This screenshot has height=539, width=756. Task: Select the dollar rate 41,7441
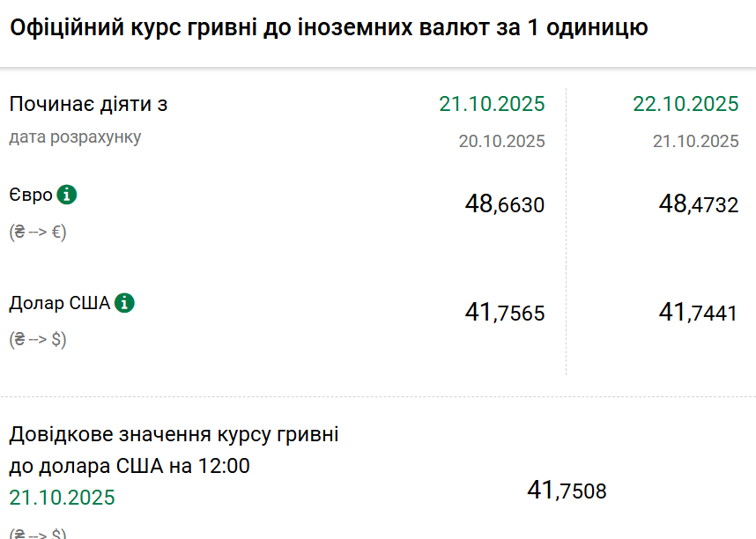tap(699, 313)
